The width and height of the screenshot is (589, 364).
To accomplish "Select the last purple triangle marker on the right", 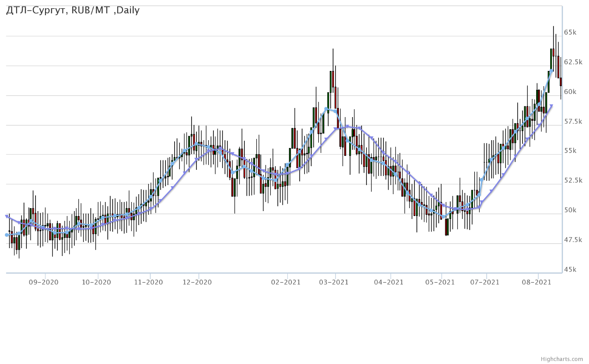I will [551, 106].
